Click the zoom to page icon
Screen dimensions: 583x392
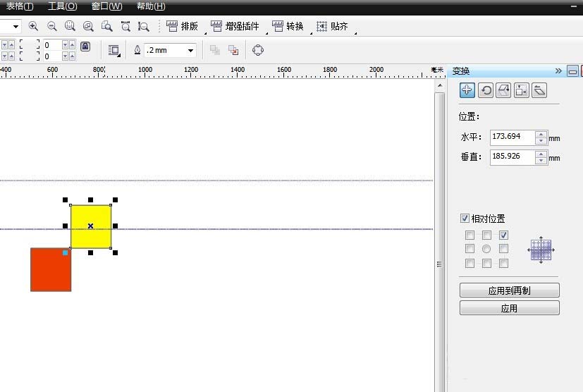click(x=106, y=26)
